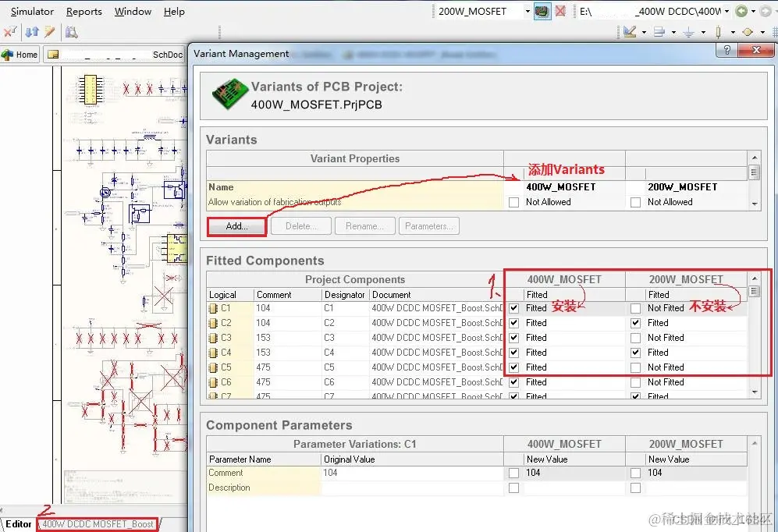Click the grids icon at toolbar edge
Viewport: 778px width, 532px height.
tap(775, 32)
